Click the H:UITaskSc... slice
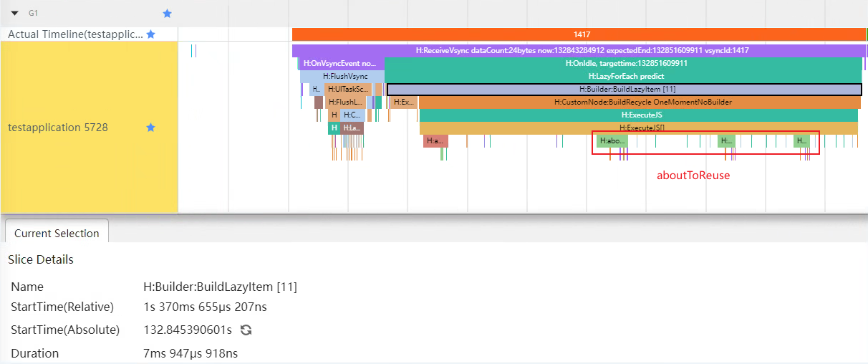The image size is (868, 364). click(348, 90)
